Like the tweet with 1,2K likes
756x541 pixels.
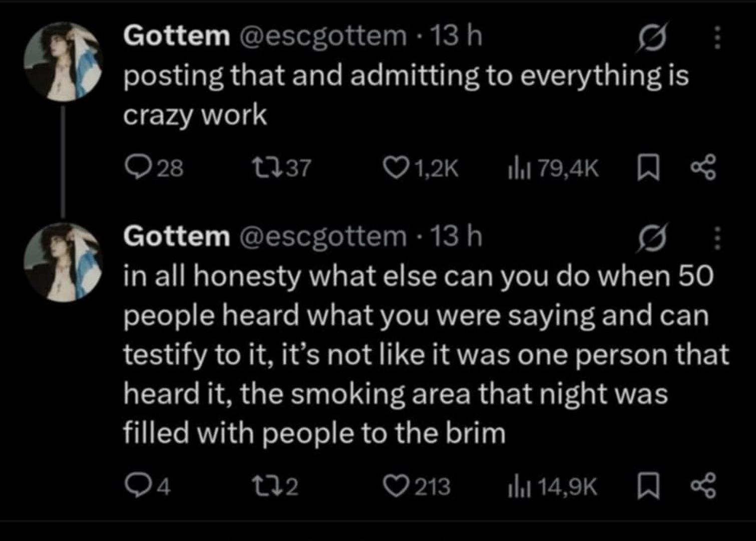pos(395,168)
